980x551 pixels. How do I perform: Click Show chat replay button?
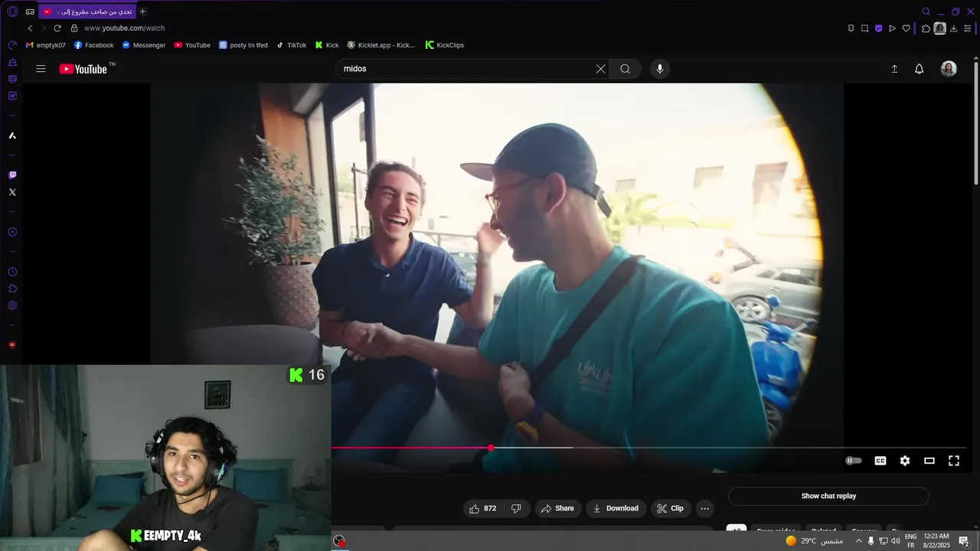pos(828,496)
